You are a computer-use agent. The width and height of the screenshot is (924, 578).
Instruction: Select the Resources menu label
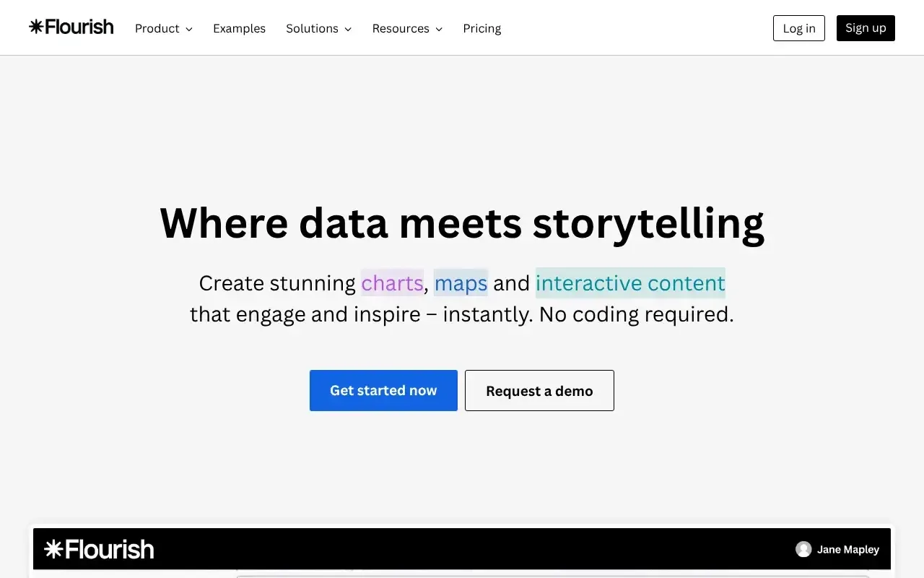click(x=401, y=29)
